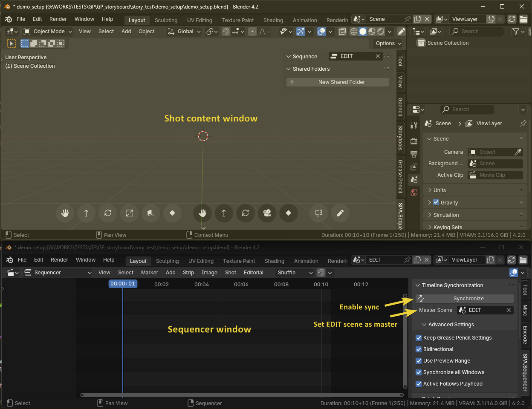
Task: Open the Shuffle overlap mode dropdown
Action: click(294, 273)
